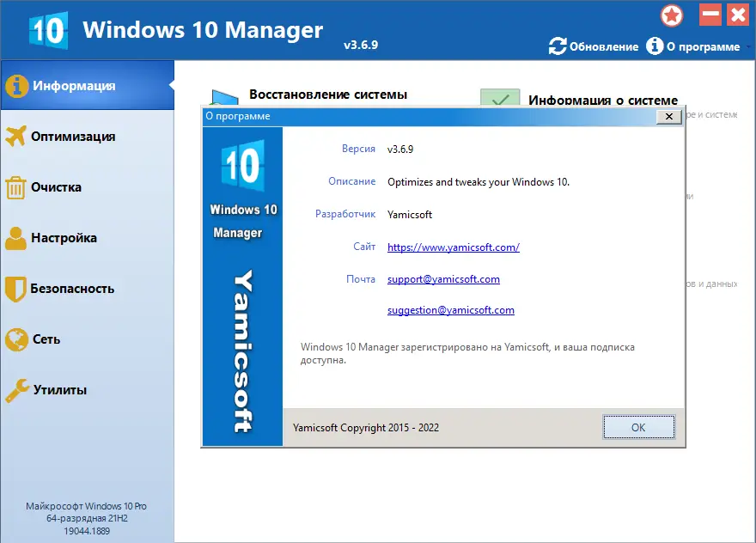Open the Очистка section
Screen dimensions: 756x543
(88, 187)
